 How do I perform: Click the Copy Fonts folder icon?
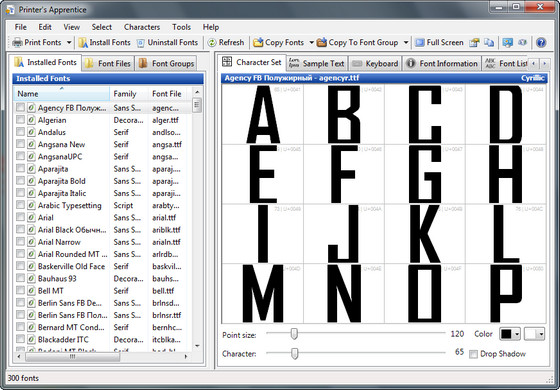click(x=258, y=42)
